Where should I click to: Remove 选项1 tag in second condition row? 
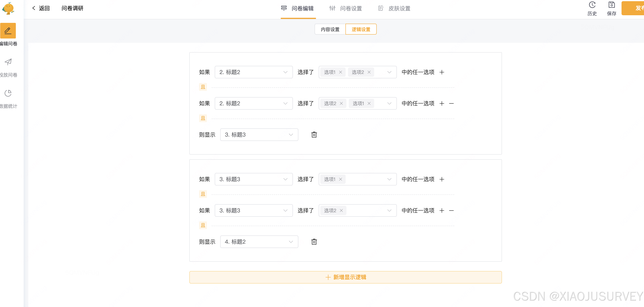coord(369,104)
